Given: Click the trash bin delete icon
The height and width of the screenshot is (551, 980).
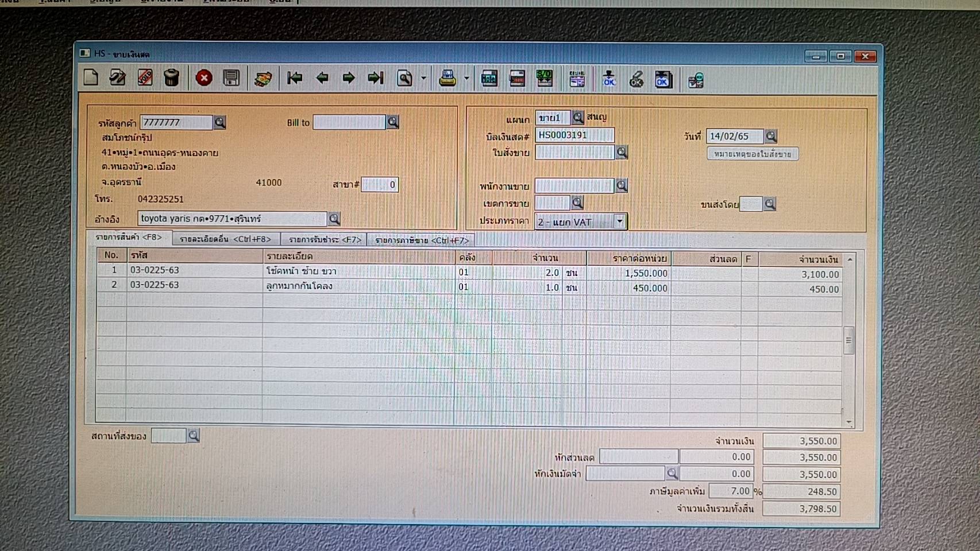Looking at the screenshot, I should (171, 77).
